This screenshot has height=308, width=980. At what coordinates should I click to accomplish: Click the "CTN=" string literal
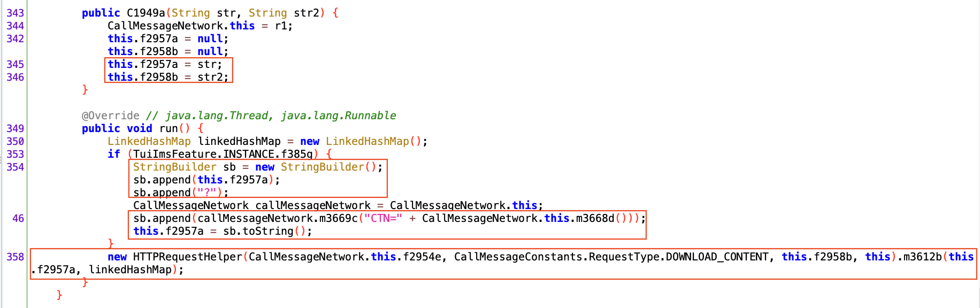coord(382,218)
